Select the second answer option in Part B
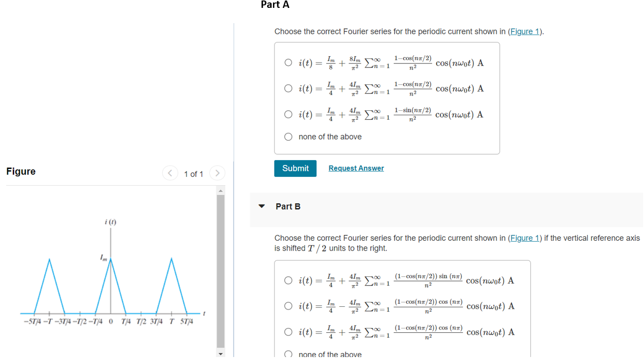 point(288,306)
